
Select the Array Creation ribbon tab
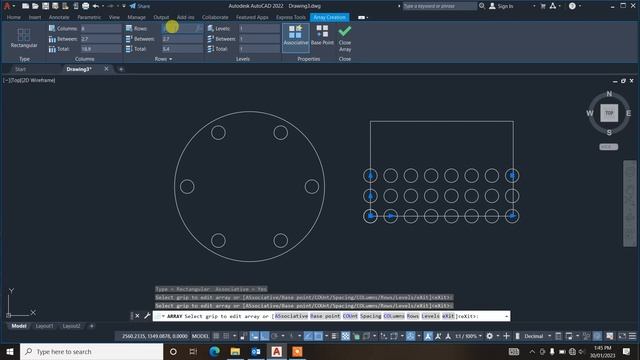tap(329, 17)
